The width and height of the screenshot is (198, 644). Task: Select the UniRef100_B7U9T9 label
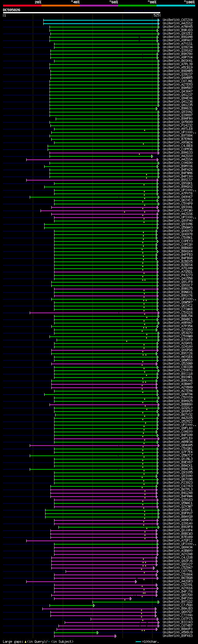tap(178, 340)
